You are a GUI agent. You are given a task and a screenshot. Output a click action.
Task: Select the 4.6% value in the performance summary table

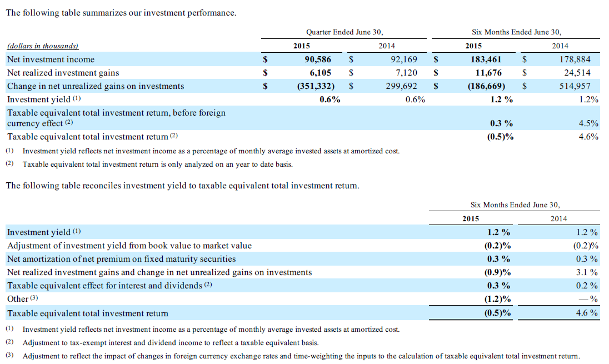click(588, 137)
